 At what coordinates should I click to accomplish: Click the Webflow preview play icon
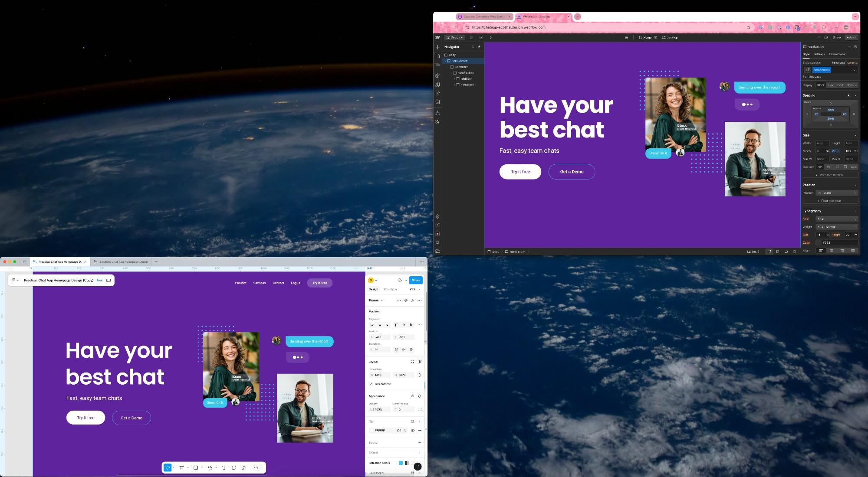(x=491, y=37)
